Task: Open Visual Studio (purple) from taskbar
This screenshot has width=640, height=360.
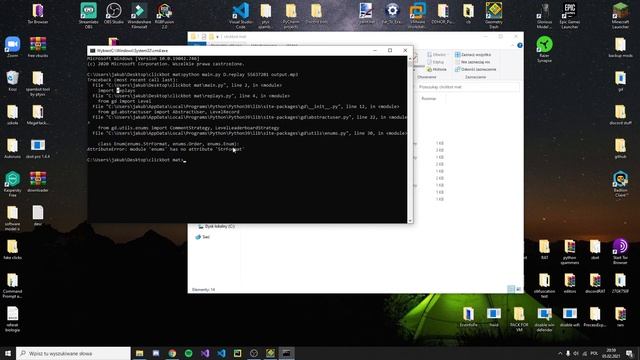Action: coord(205,353)
